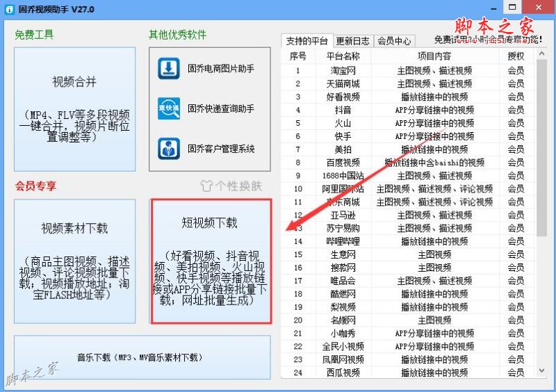Click 会员 cell in 淘宝网 row
The image size is (556, 392).
coord(516,71)
